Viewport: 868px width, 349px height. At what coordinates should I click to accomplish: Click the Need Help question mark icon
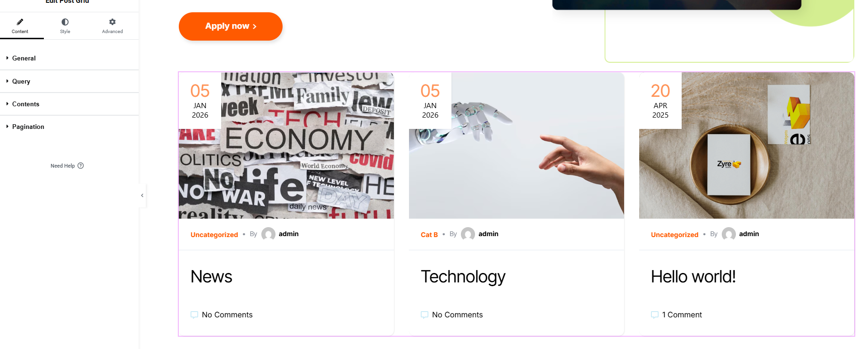(81, 166)
